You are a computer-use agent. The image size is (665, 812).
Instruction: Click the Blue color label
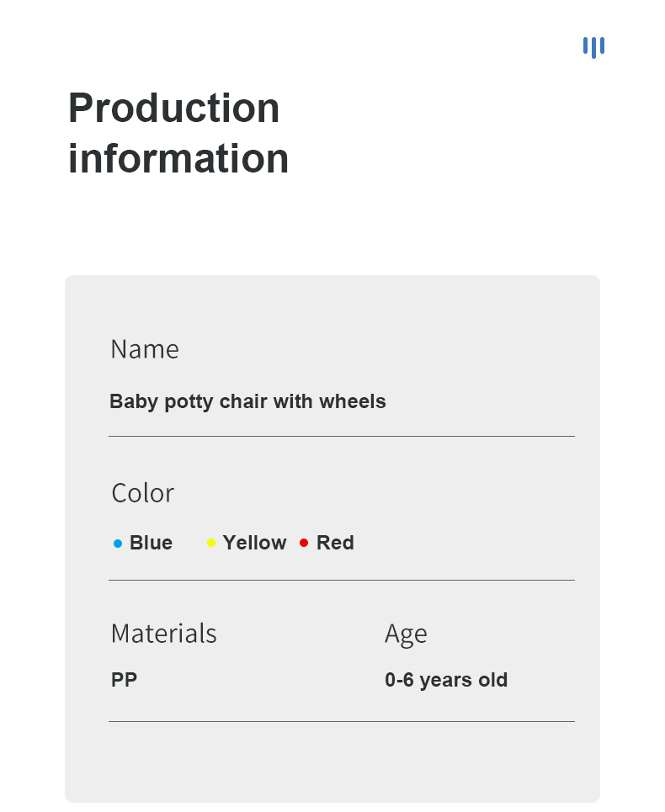point(151,543)
